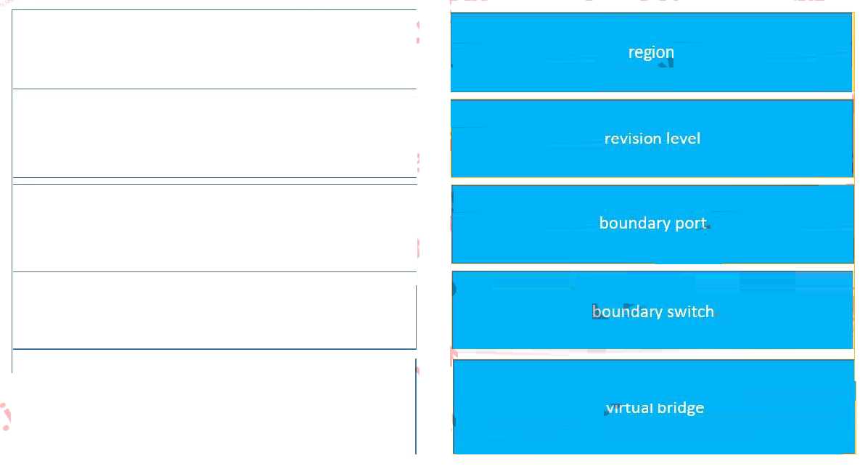868x466 pixels.
Task: Select the second empty slot from top
Action: coord(214,133)
